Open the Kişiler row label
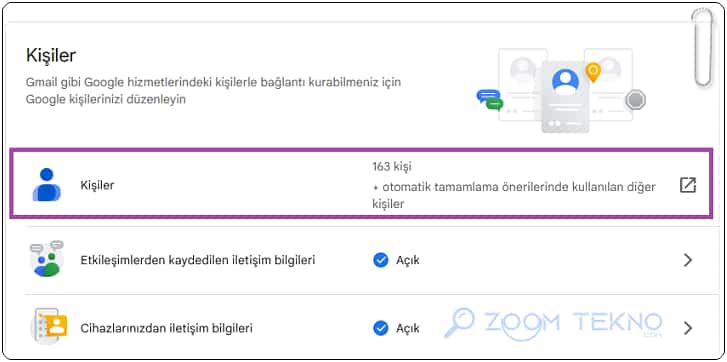 point(97,185)
